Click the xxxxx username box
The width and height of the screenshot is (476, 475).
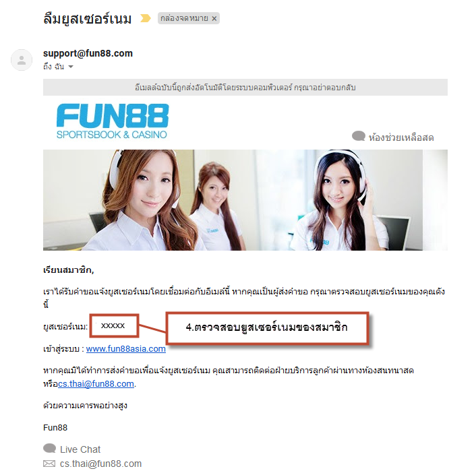coord(114,326)
